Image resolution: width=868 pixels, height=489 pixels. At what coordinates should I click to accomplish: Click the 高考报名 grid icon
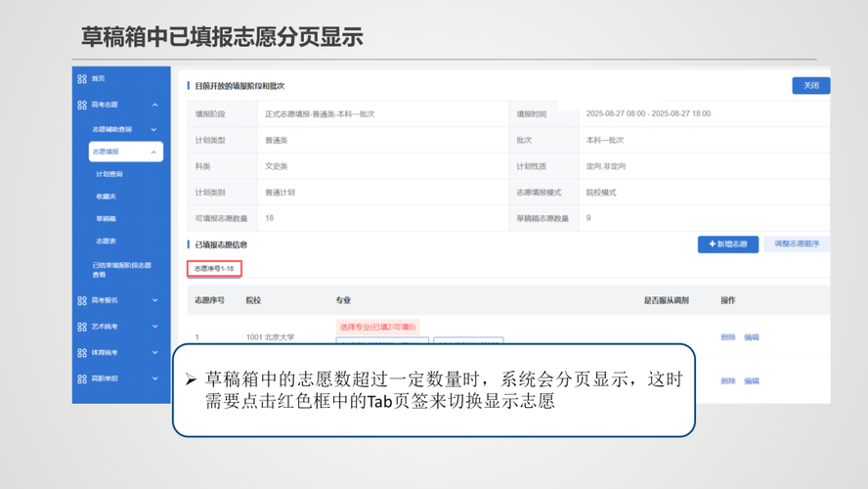(x=82, y=300)
